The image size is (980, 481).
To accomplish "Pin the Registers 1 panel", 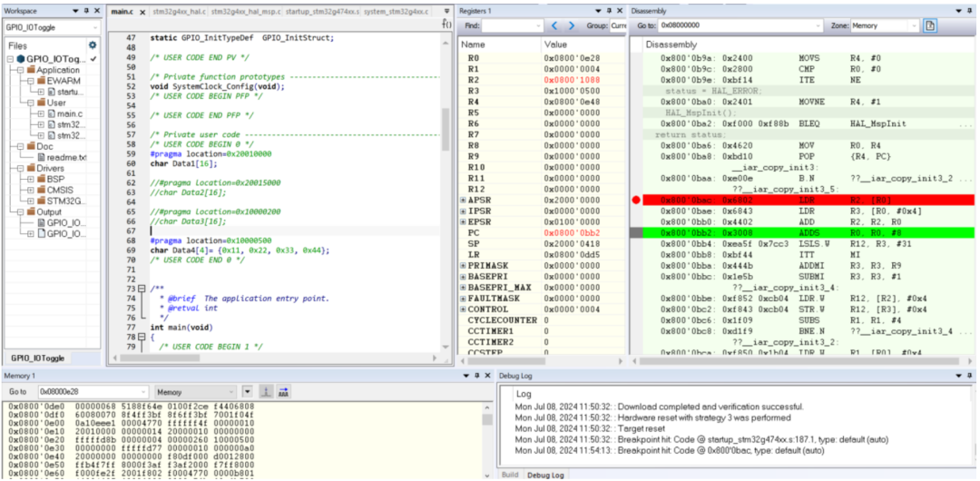I will pyautogui.click(x=610, y=11).
